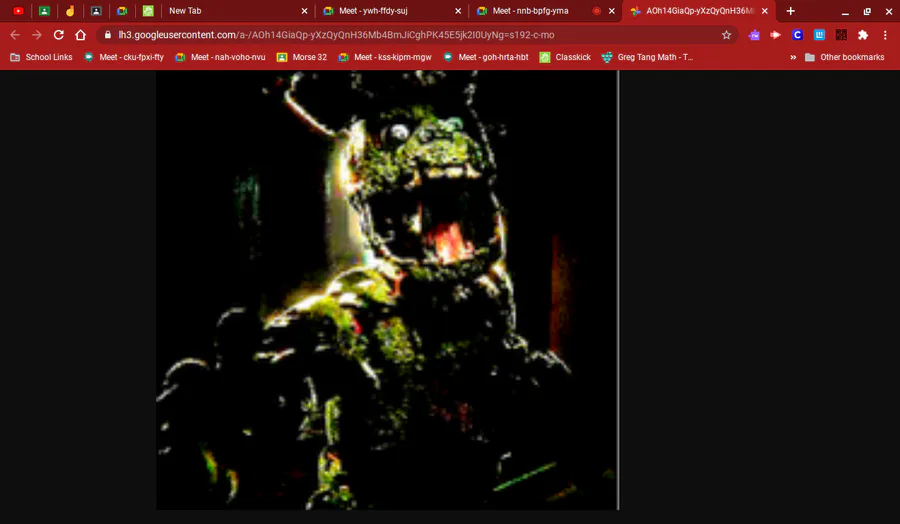Switch to Meet - nnb-bpfg-yma tab
This screenshot has width=900, height=524.
(x=546, y=11)
